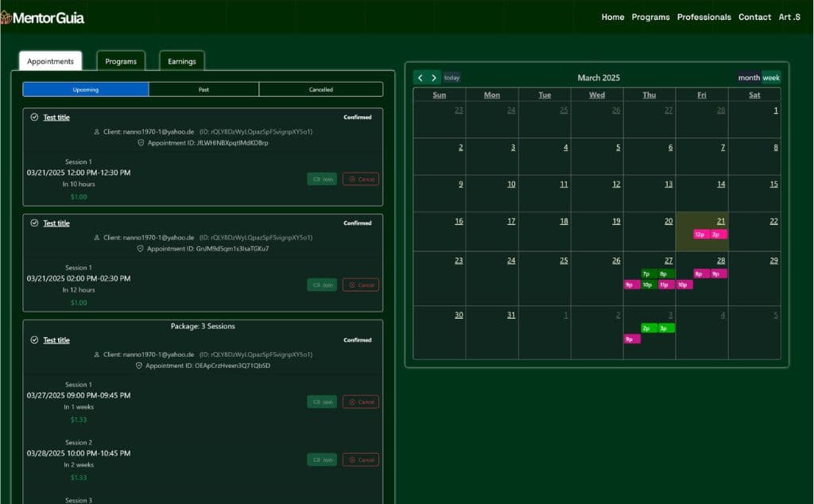Switch calendar to week view

point(771,77)
